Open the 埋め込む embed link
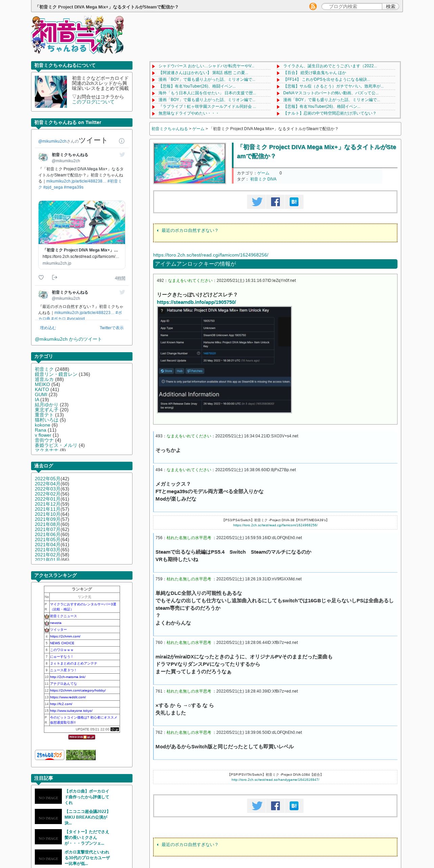This screenshot has width=434, height=868. [48, 328]
